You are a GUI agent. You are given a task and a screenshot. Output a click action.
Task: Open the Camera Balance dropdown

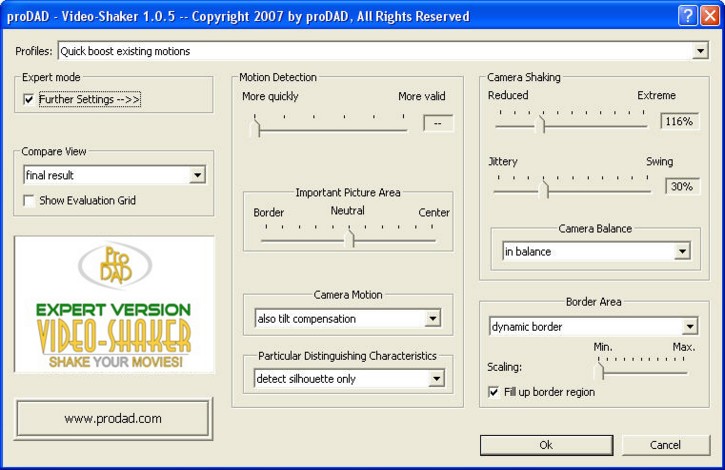[682, 251]
